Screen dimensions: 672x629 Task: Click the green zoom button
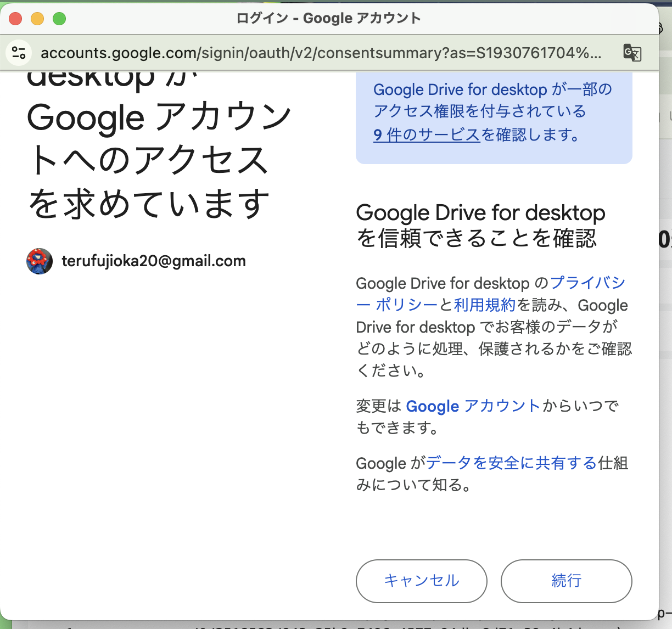point(59,18)
